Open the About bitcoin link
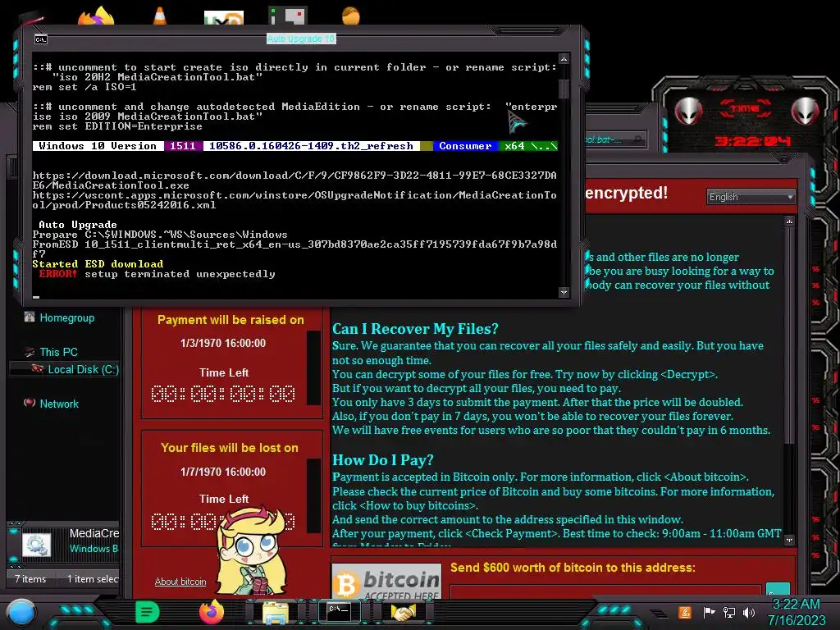 [180, 582]
